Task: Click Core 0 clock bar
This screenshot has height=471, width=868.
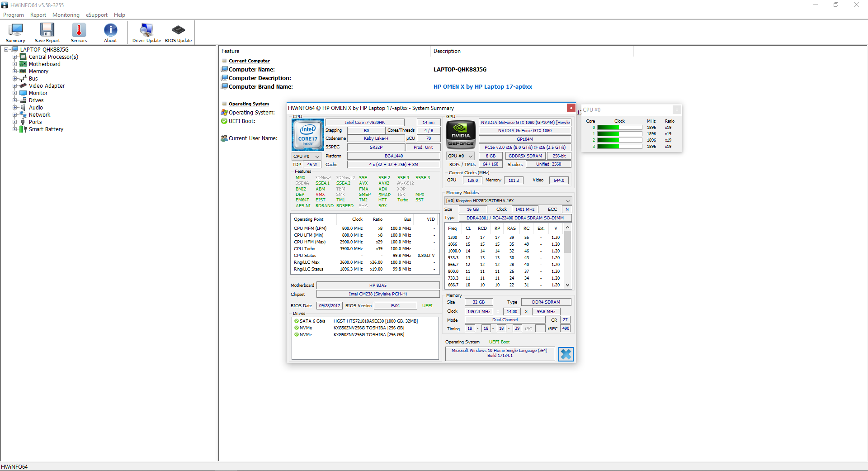Action: coord(619,128)
